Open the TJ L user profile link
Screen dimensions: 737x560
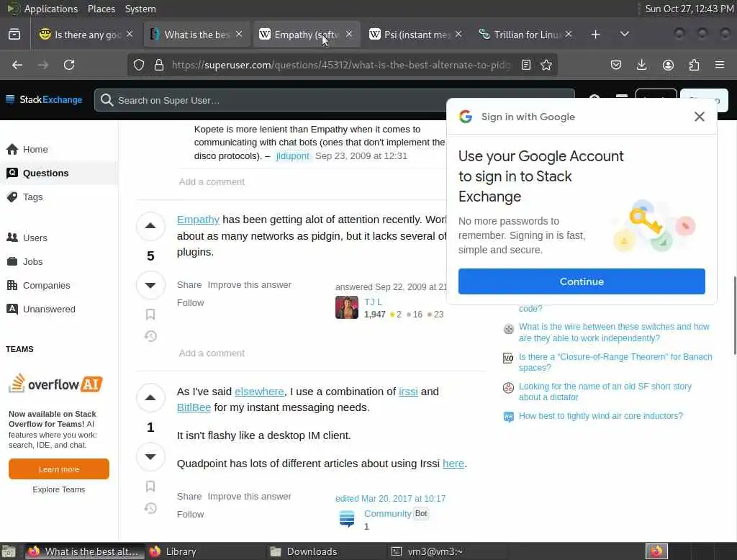click(x=373, y=302)
